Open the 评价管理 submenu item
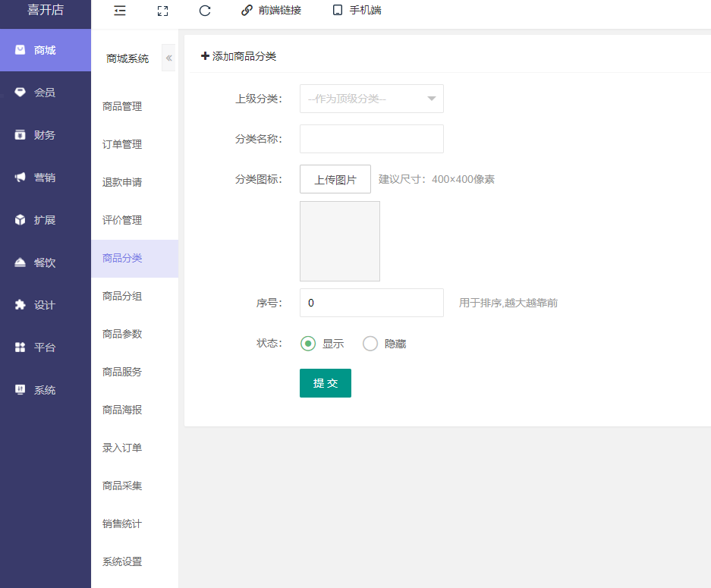Image resolution: width=711 pixels, height=588 pixels. [x=134, y=220]
